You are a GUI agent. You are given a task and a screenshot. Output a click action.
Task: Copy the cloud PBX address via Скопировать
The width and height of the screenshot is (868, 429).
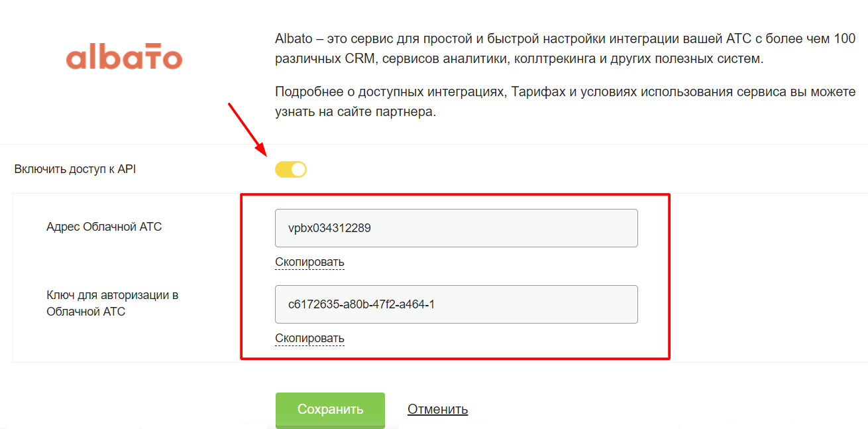(309, 262)
